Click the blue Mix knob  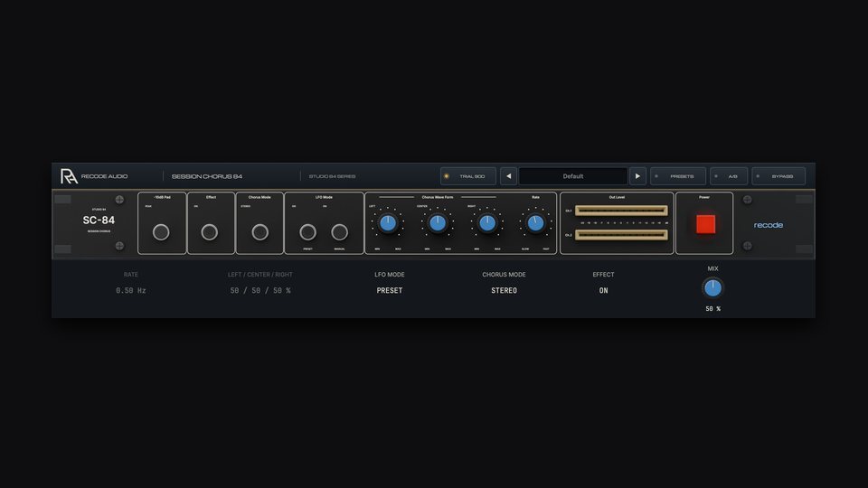tap(712, 287)
